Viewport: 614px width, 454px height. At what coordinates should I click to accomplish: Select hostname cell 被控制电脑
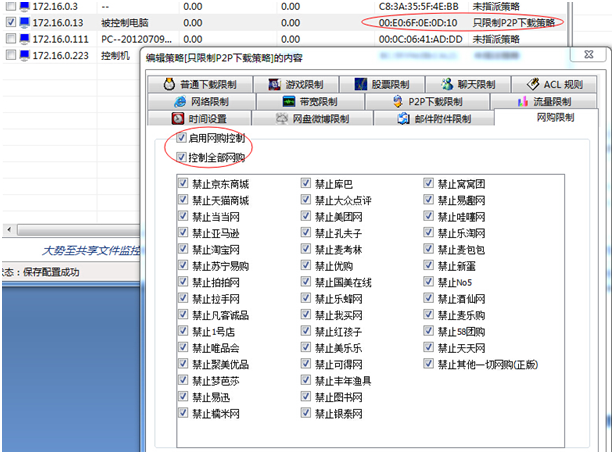pos(125,23)
